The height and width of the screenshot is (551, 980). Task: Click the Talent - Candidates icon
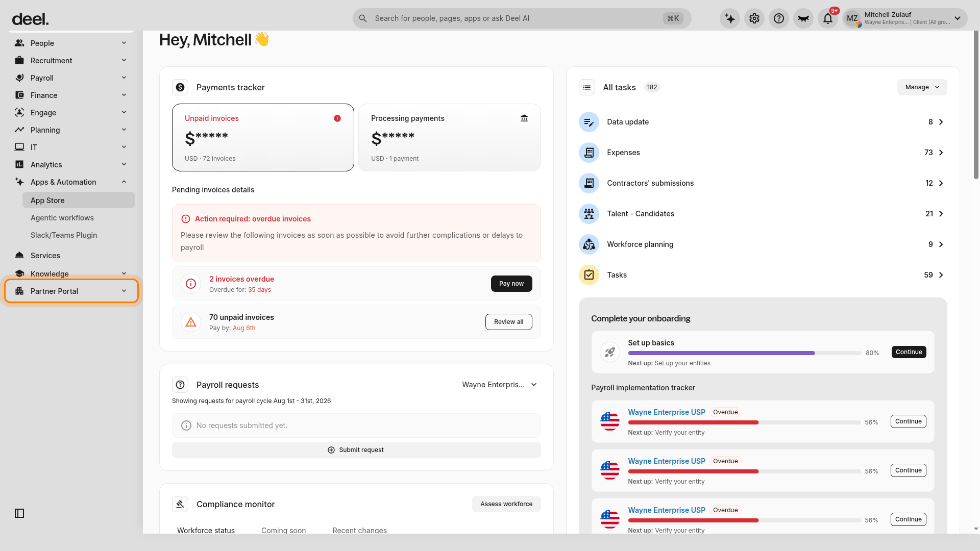[x=589, y=214]
